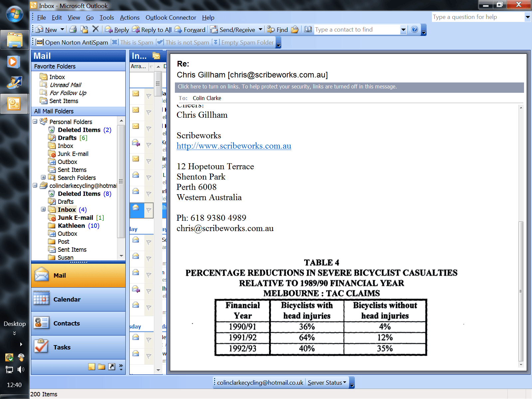Open the Send/Receive dropdown arrow
532x399 pixels.
pyautogui.click(x=260, y=30)
